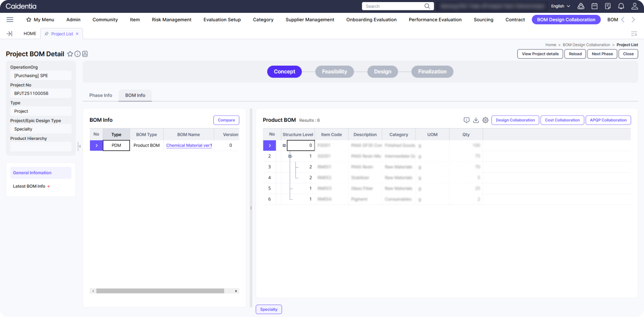This screenshot has width=644, height=317.
Task: Pin the Project List tab
Action: pos(47,34)
